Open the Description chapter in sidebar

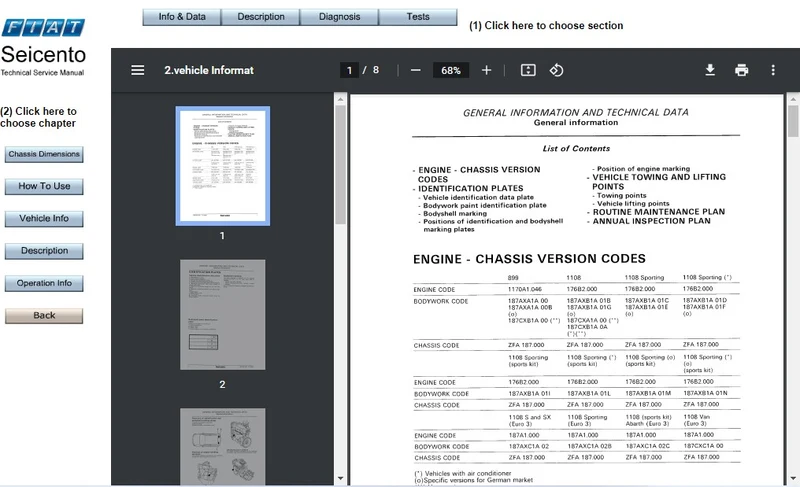[44, 251]
